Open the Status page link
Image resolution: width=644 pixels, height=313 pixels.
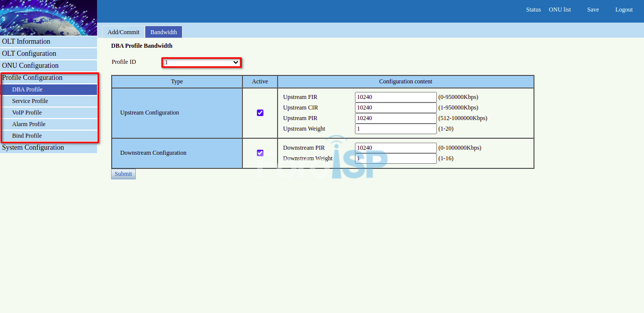pos(533,10)
